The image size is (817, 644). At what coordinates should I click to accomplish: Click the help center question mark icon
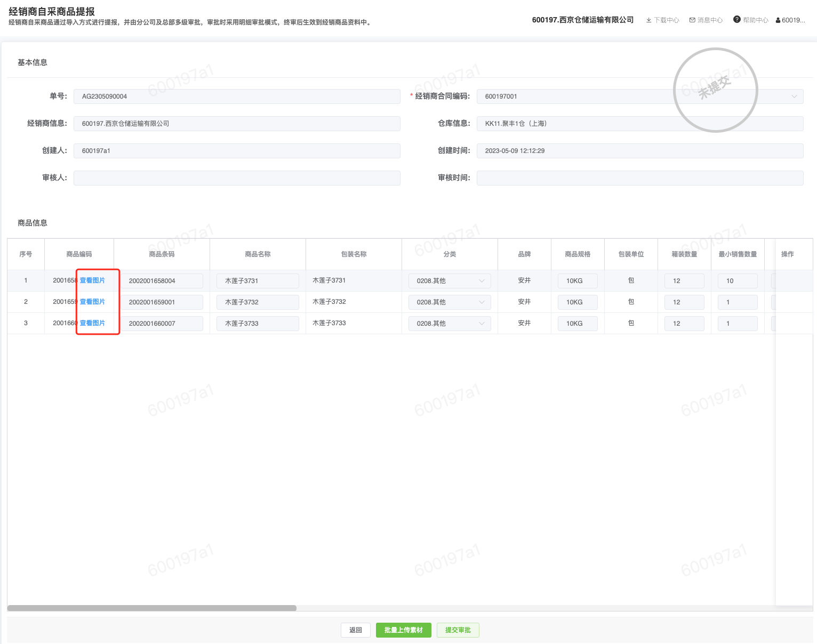(x=737, y=20)
